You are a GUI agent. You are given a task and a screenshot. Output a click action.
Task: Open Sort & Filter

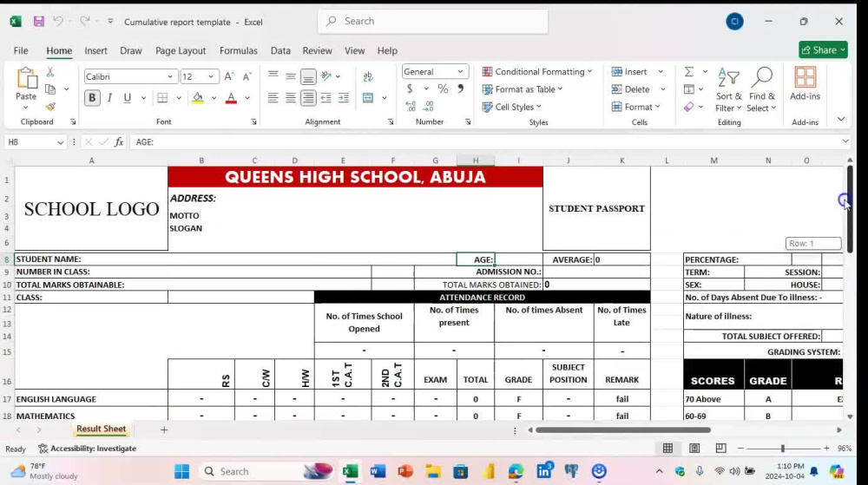[728, 89]
